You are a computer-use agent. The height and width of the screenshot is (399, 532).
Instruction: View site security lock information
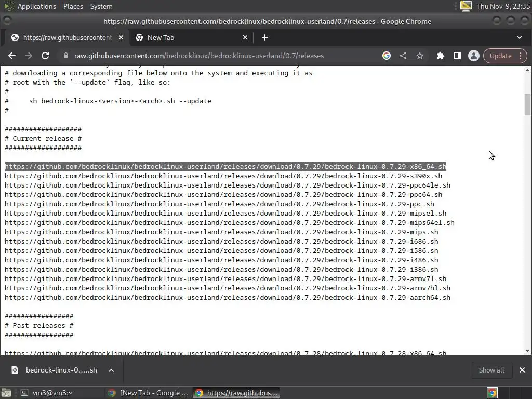point(66,56)
